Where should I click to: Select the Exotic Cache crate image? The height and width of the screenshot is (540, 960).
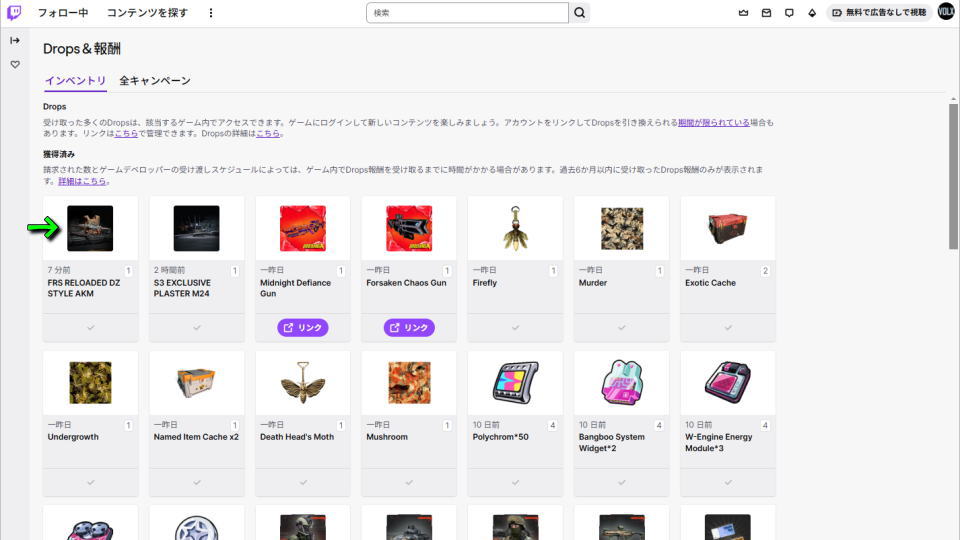click(x=727, y=228)
